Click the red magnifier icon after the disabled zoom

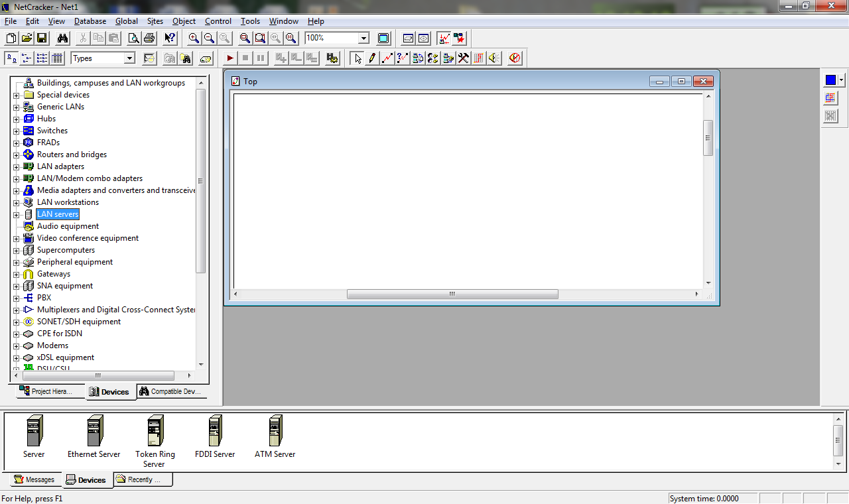click(x=245, y=38)
